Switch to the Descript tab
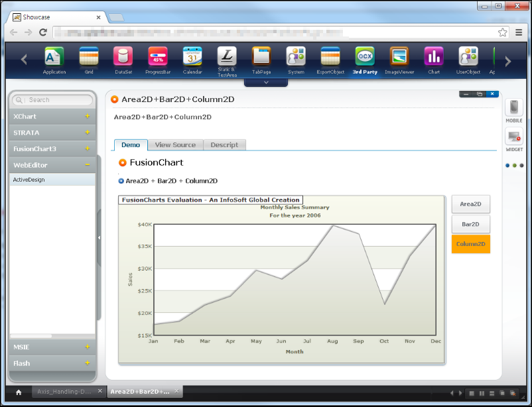 point(224,145)
